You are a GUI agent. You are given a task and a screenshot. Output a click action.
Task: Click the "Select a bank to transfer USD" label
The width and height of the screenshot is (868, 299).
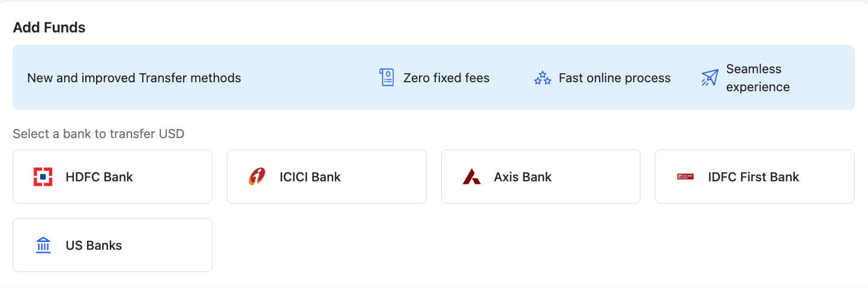point(98,134)
